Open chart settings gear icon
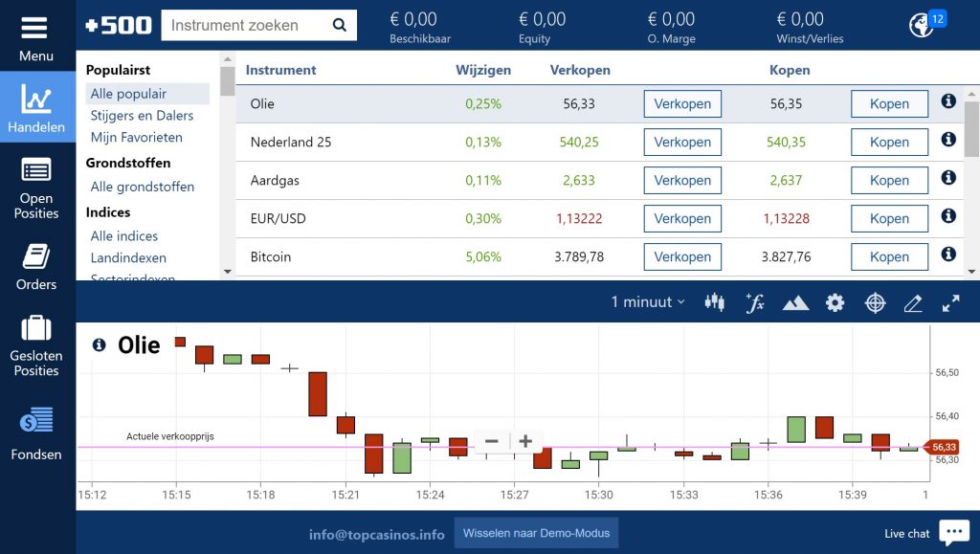980x554 pixels. coord(835,302)
